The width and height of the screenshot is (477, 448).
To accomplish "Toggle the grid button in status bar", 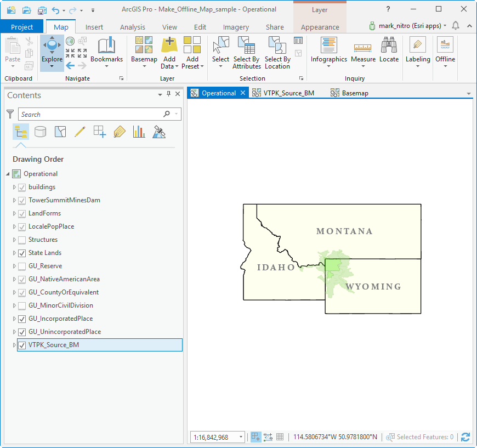I will point(280,437).
